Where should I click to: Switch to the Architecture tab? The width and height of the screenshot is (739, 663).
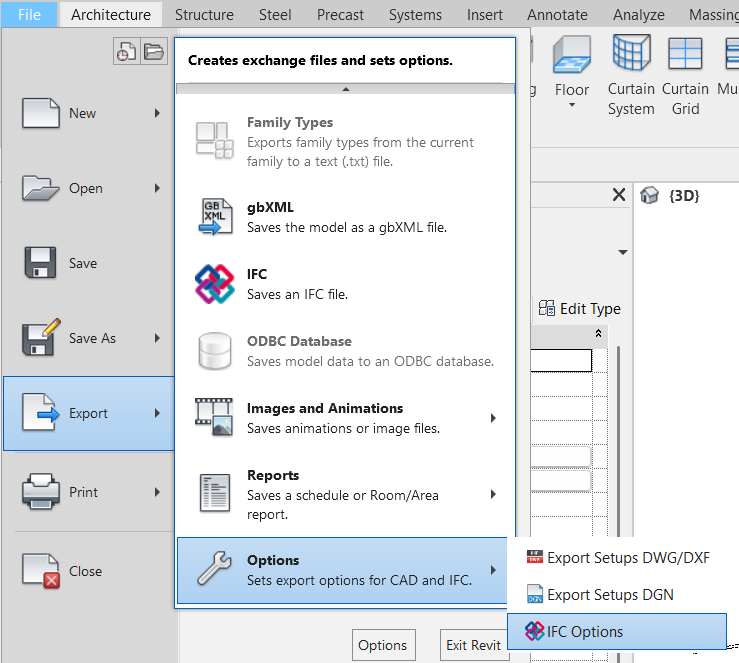pyautogui.click(x=111, y=15)
